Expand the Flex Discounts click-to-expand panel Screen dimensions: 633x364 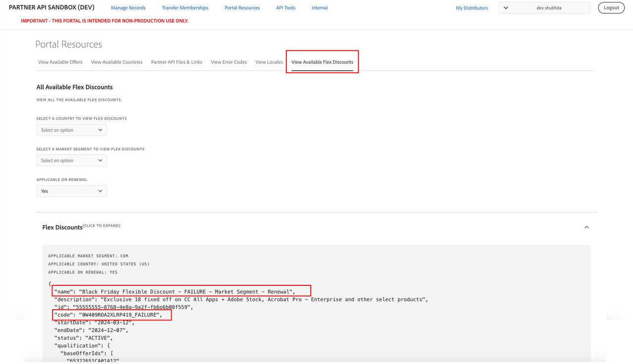tap(81, 227)
